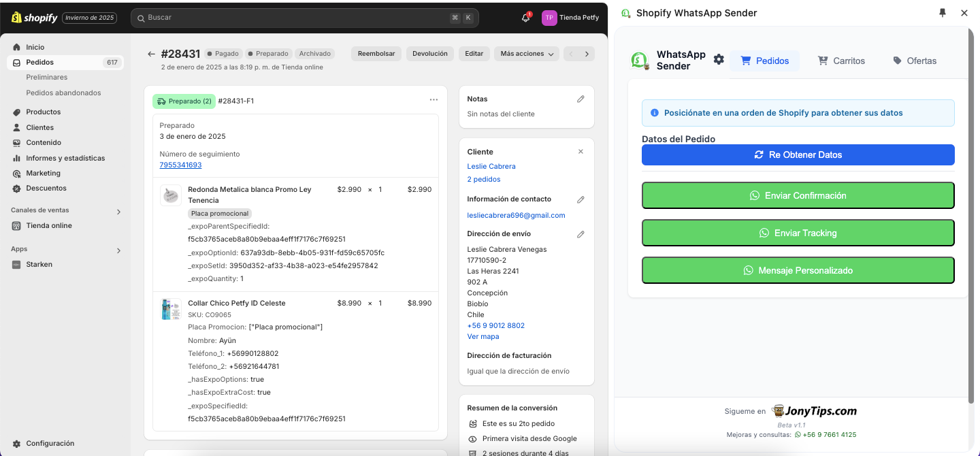The width and height of the screenshot is (980, 456).
Task: Click the Contenido icon in the sidebar
Action: point(16,142)
